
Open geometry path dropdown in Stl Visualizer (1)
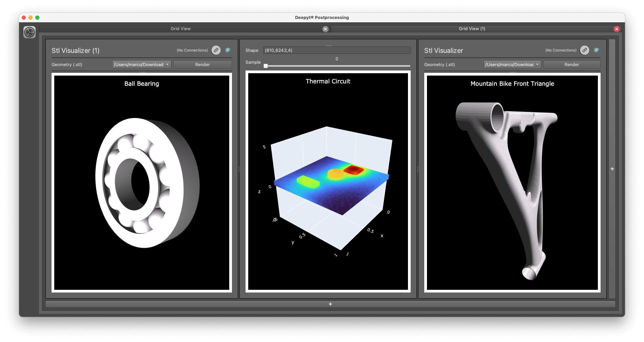pyautogui.click(x=142, y=64)
